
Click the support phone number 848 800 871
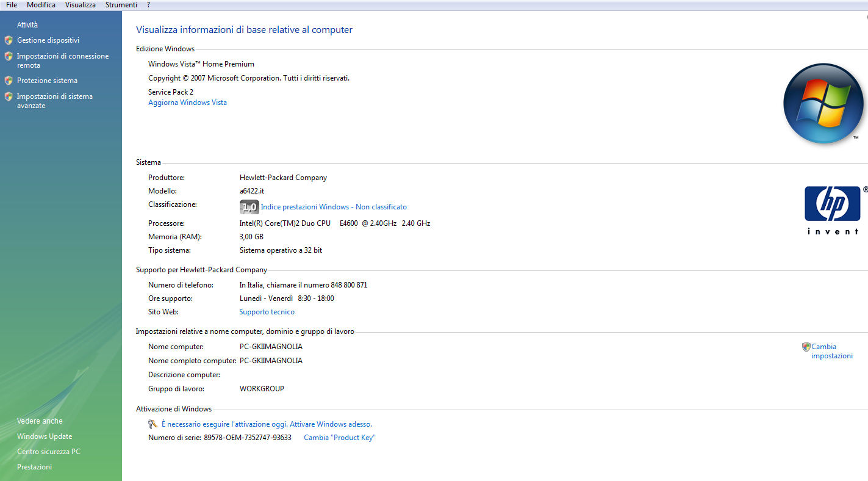349,285
